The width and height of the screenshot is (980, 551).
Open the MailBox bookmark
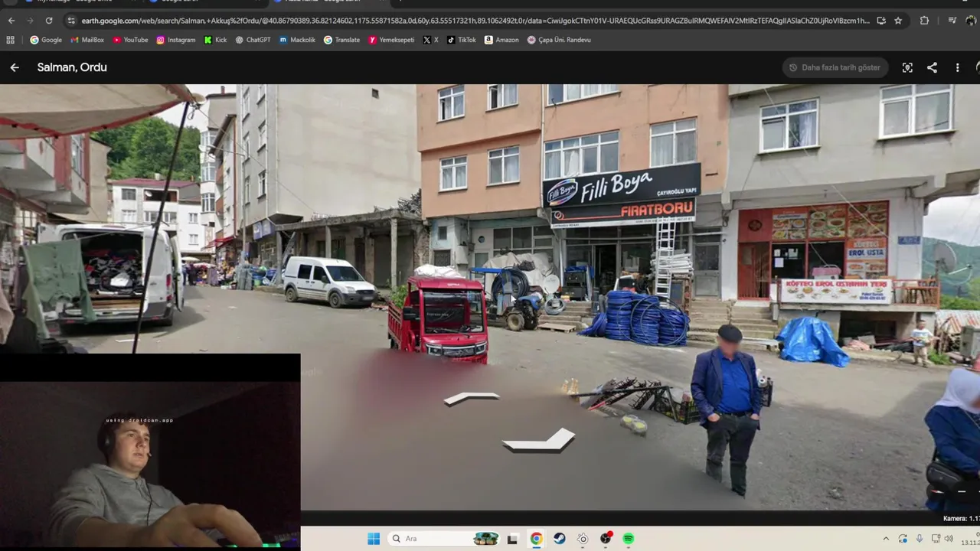tap(87, 40)
